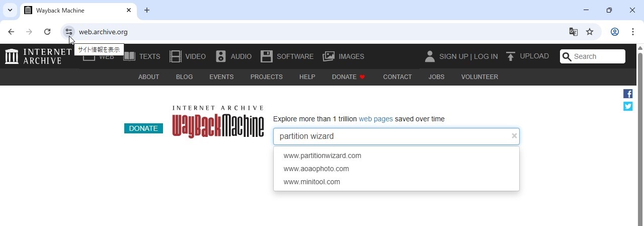
Task: Go to the BLOG menu item
Action: point(184,77)
